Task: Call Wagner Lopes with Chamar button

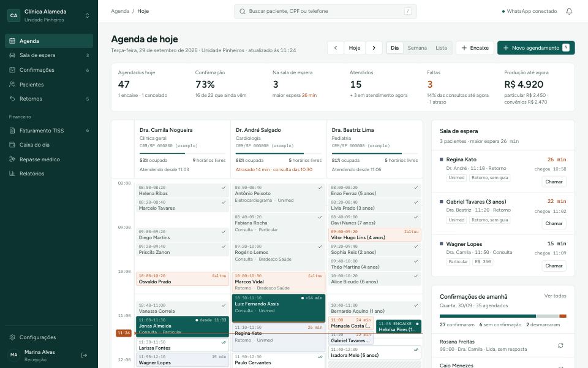Action: (554, 266)
